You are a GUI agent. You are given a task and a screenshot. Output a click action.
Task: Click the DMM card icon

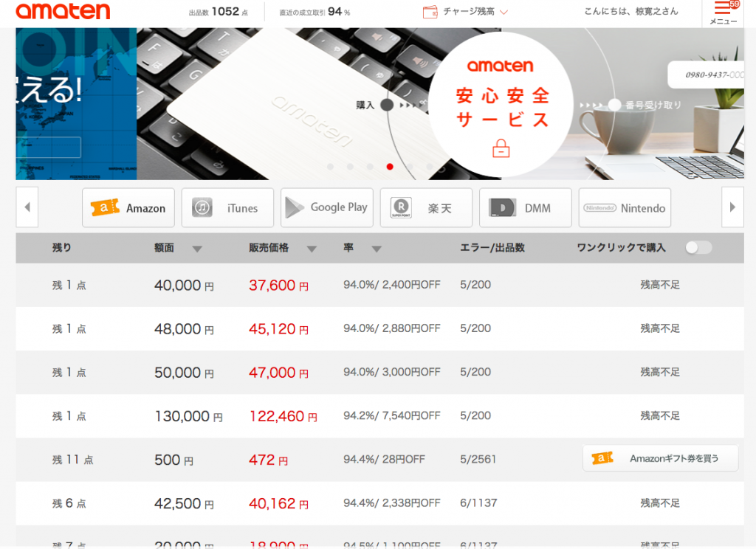coord(502,208)
